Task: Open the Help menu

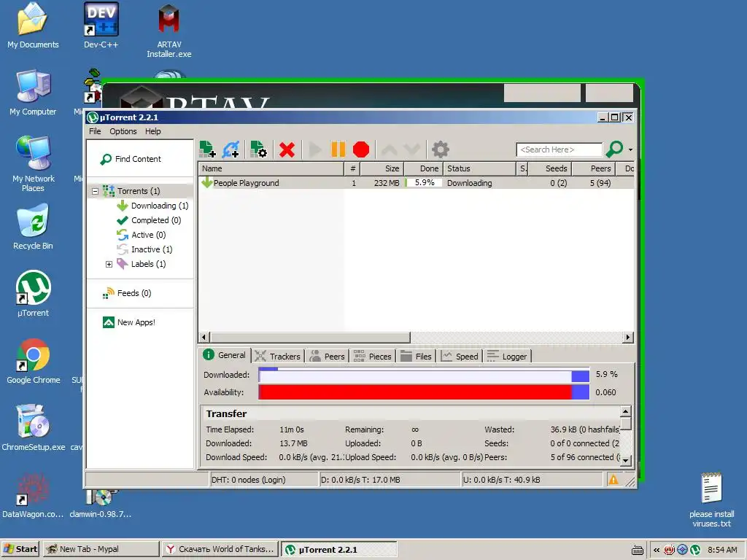Action: click(153, 131)
